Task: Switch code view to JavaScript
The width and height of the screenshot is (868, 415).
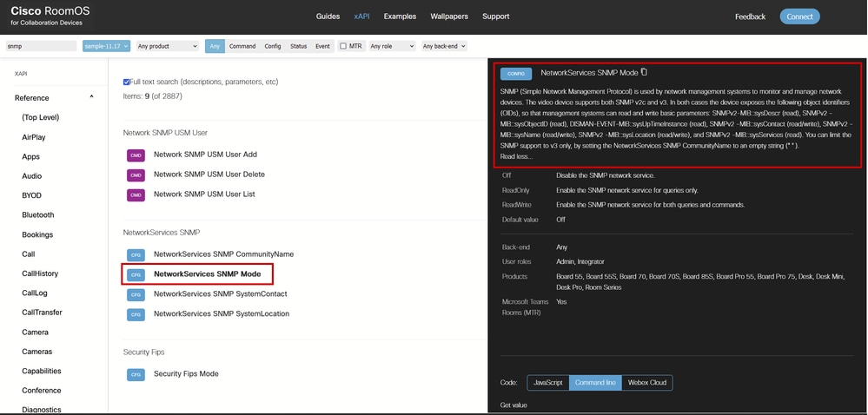Action: (x=547, y=383)
